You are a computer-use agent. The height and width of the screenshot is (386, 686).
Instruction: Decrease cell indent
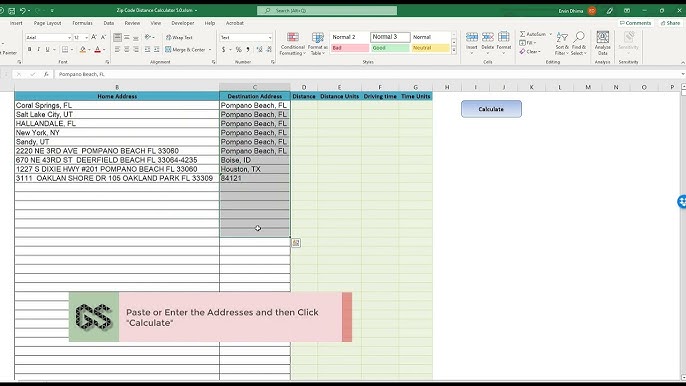tap(147, 49)
